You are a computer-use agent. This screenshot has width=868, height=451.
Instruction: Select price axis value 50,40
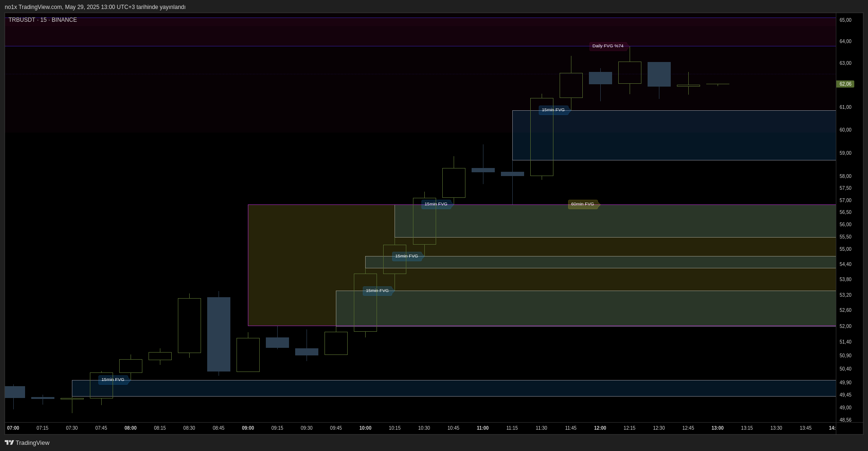pos(845,369)
